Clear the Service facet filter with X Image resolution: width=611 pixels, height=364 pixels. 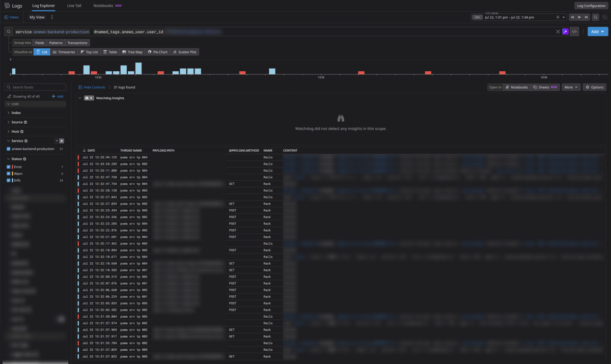coord(62,141)
